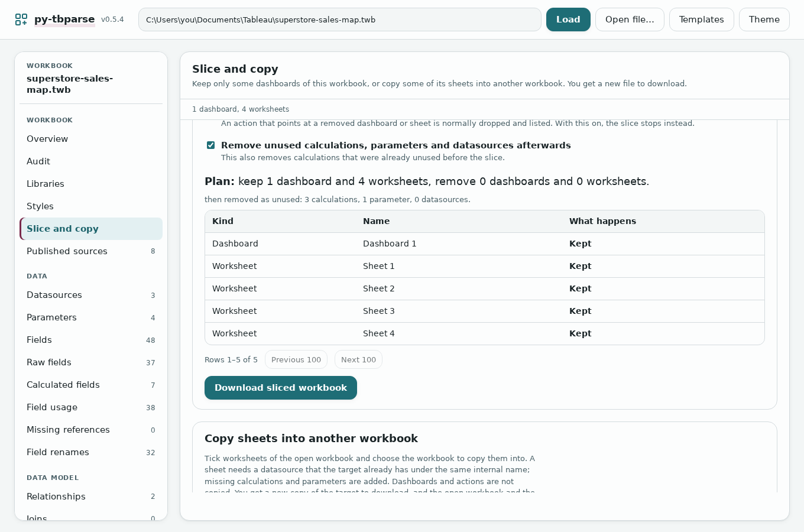
Task: Open the Templates button
Action: coord(701,20)
